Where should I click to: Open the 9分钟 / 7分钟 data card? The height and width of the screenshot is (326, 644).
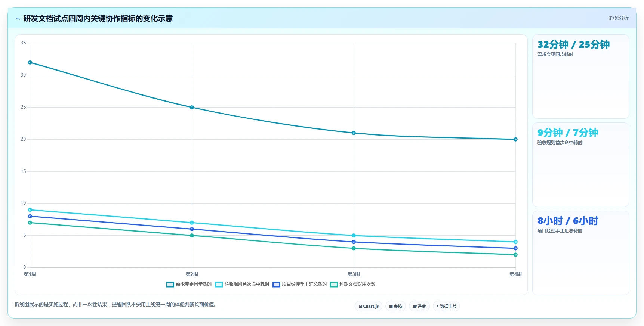[580, 165]
